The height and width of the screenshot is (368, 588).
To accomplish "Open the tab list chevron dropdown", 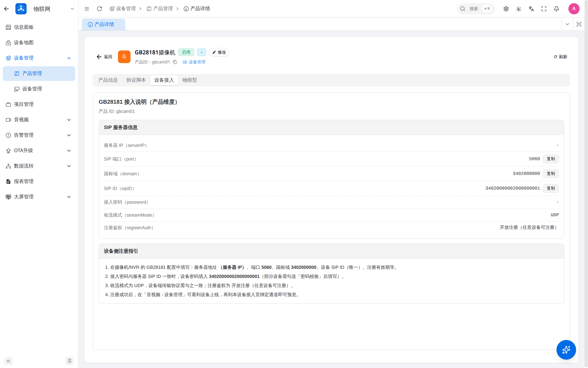I will point(567,24).
